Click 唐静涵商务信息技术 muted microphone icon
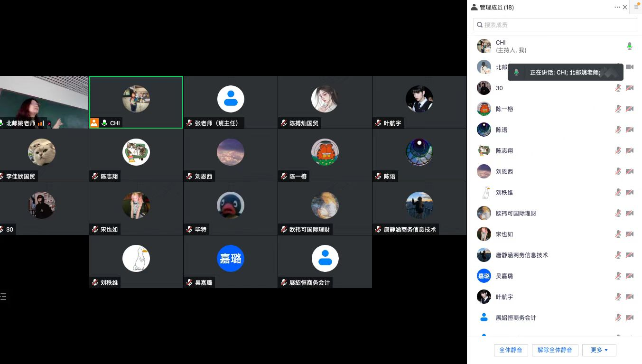The width and height of the screenshot is (642, 364). [x=618, y=255]
